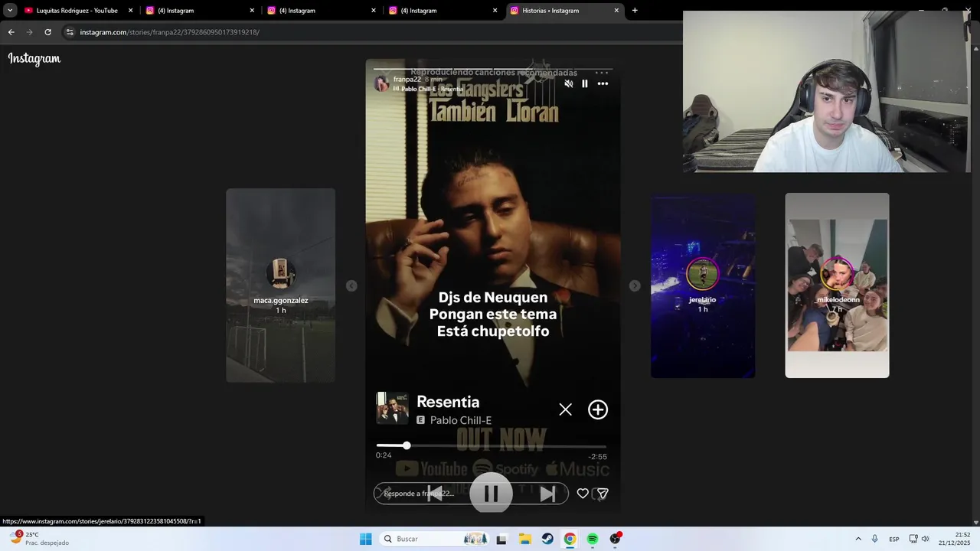The image size is (980, 551).
Task: Switch to the fourth browser tab, Instagram
Action: pos(442,11)
